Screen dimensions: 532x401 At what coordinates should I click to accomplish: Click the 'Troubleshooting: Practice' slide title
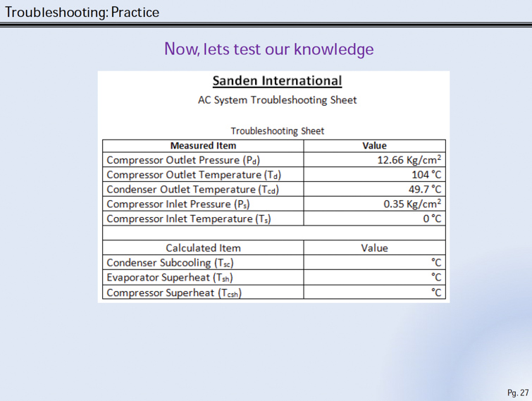[82, 13]
